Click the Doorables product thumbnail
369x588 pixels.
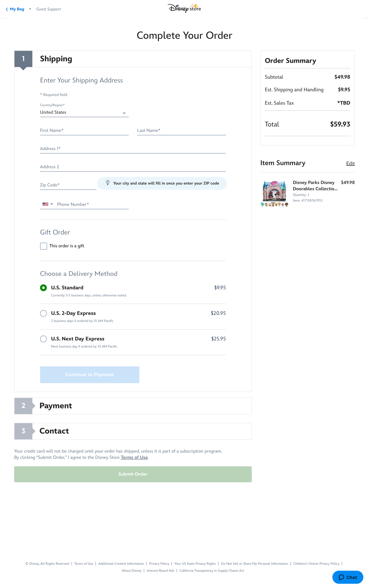(275, 193)
